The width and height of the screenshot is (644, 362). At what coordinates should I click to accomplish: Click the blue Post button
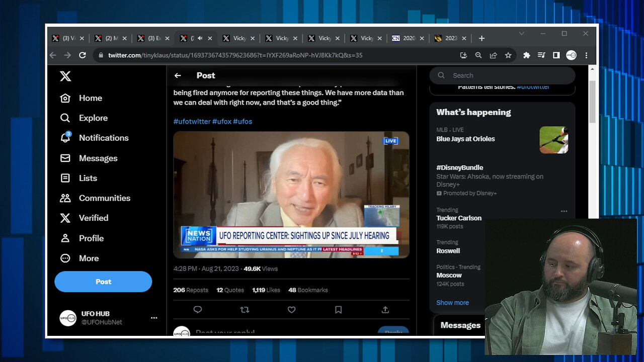103,282
